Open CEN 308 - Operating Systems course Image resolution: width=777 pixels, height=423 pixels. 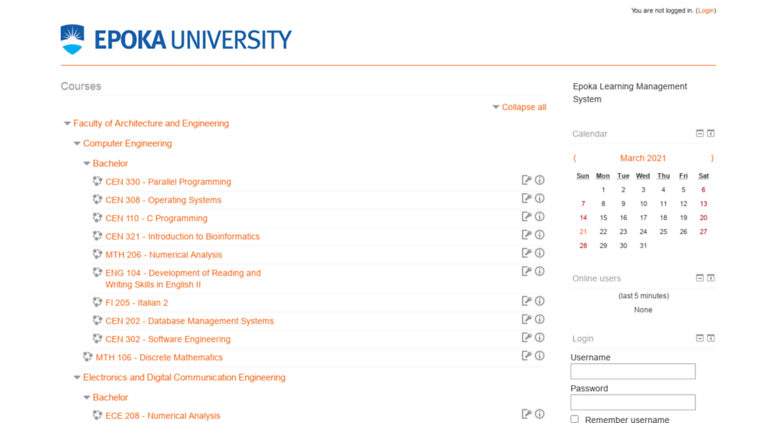[163, 200]
